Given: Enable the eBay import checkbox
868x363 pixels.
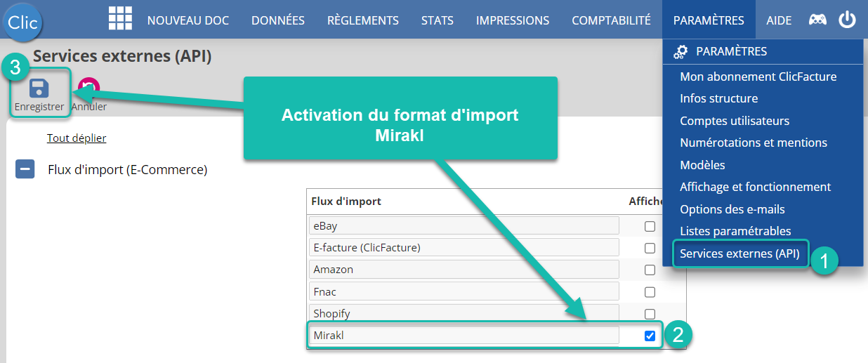Looking at the screenshot, I should point(650,226).
